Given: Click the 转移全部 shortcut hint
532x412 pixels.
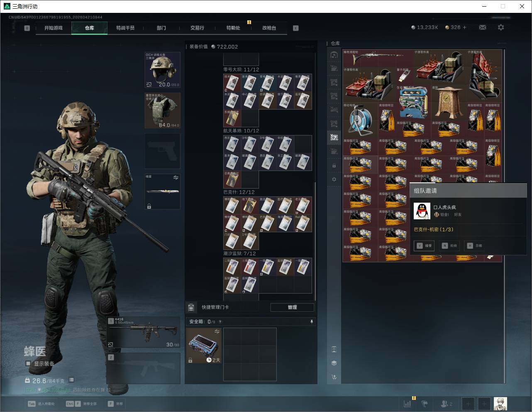Looking at the screenshot, I should (x=81, y=404).
